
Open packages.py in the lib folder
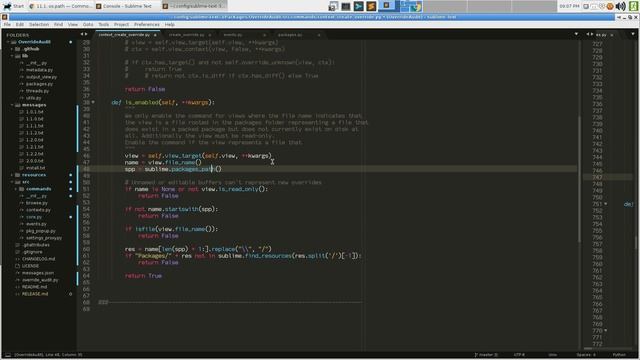pyautogui.click(x=39, y=84)
